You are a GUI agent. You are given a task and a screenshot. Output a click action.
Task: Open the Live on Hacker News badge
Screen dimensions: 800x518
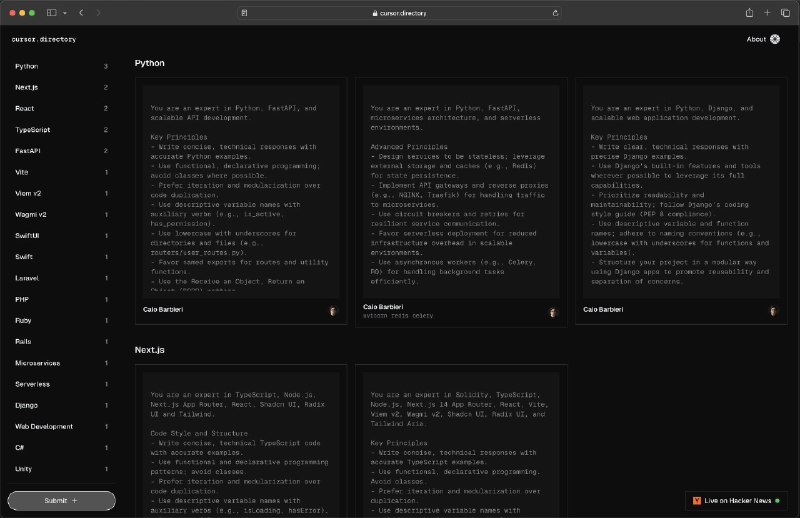pyautogui.click(x=736, y=501)
